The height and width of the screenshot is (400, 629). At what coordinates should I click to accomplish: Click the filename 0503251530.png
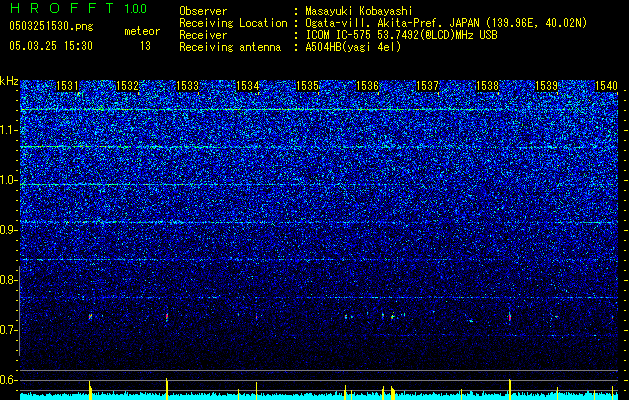coord(51,27)
